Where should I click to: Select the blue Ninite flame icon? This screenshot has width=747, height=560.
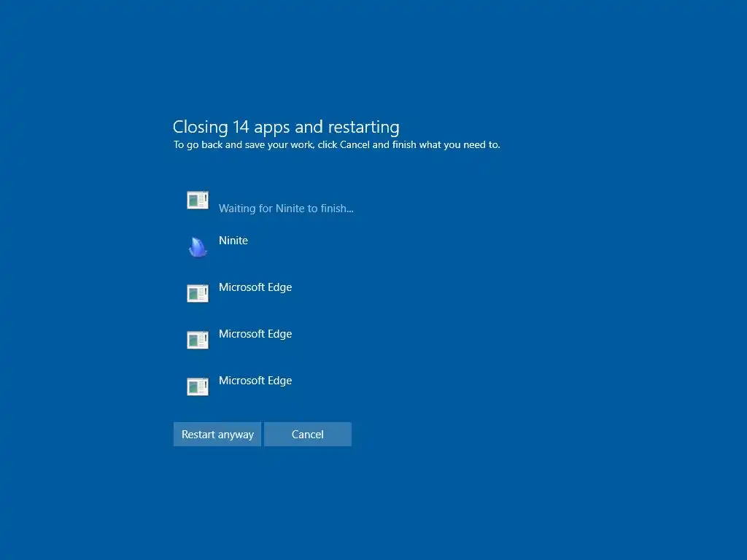[198, 246]
